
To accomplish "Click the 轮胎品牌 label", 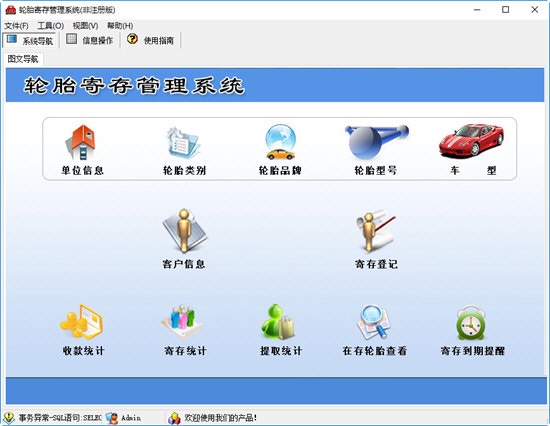I will (x=280, y=171).
